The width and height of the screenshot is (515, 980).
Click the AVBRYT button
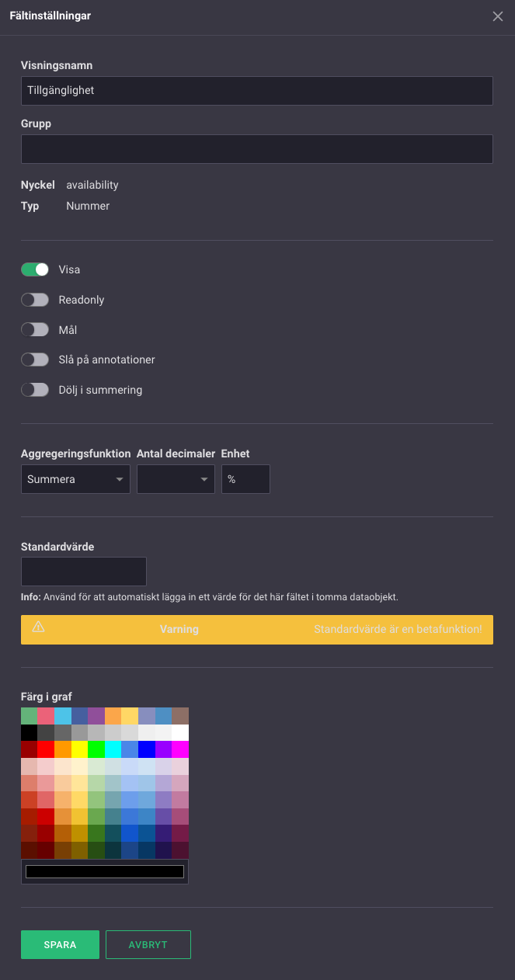click(148, 945)
